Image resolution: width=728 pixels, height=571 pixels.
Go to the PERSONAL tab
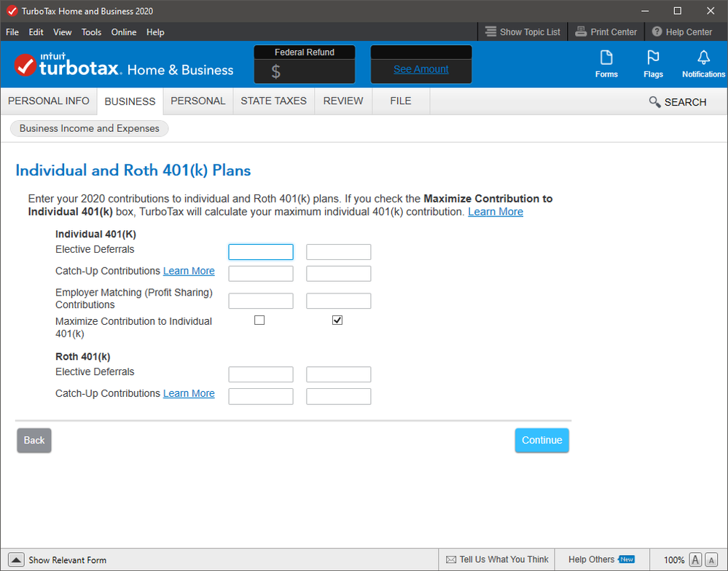pyautogui.click(x=197, y=101)
